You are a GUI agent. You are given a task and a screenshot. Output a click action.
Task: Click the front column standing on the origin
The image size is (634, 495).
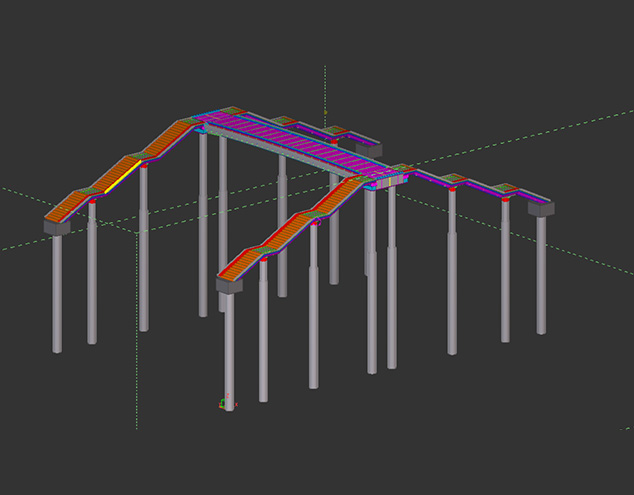tap(229, 350)
